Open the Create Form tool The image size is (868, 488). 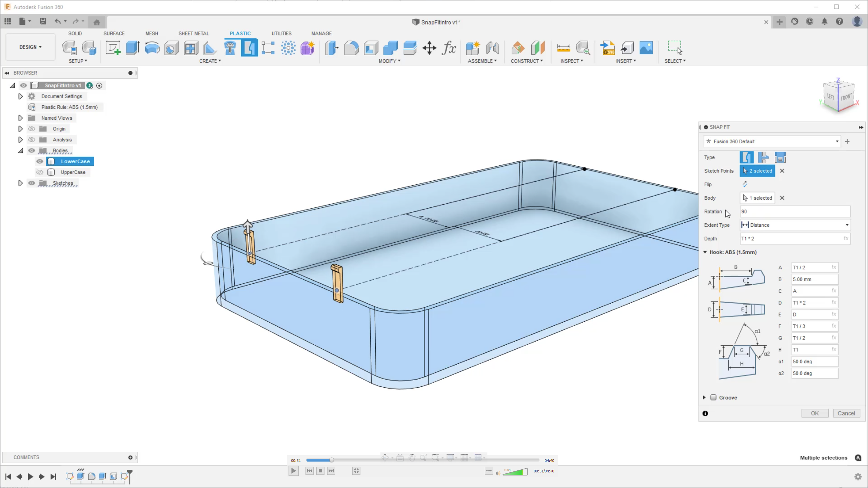tap(307, 48)
